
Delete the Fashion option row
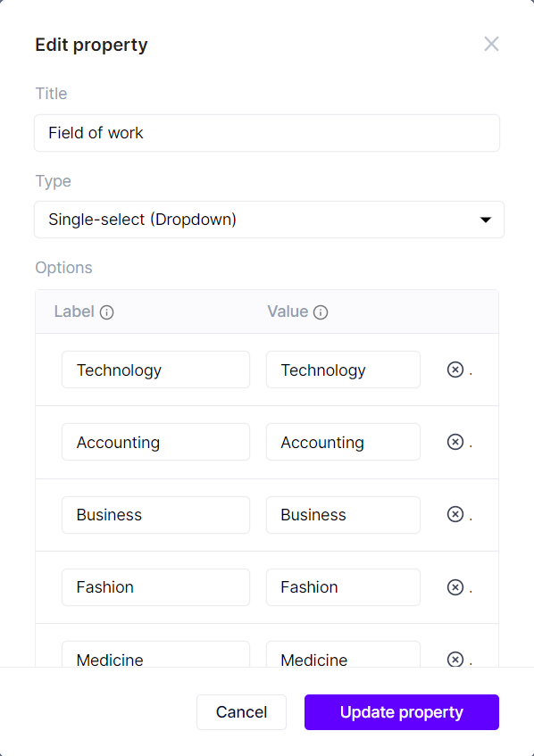(x=455, y=587)
